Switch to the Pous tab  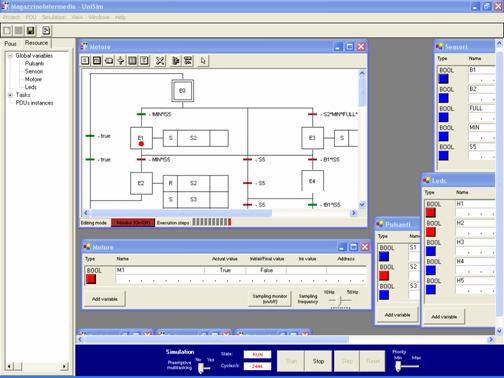point(10,43)
